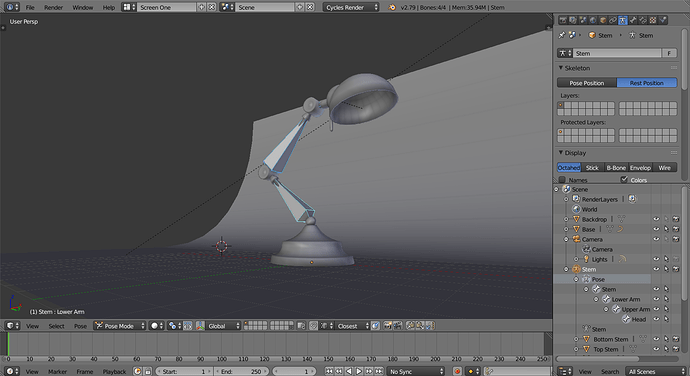The height and width of the screenshot is (376, 690).
Task: Click the Blender logo icon beside version text
Action: point(392,7)
